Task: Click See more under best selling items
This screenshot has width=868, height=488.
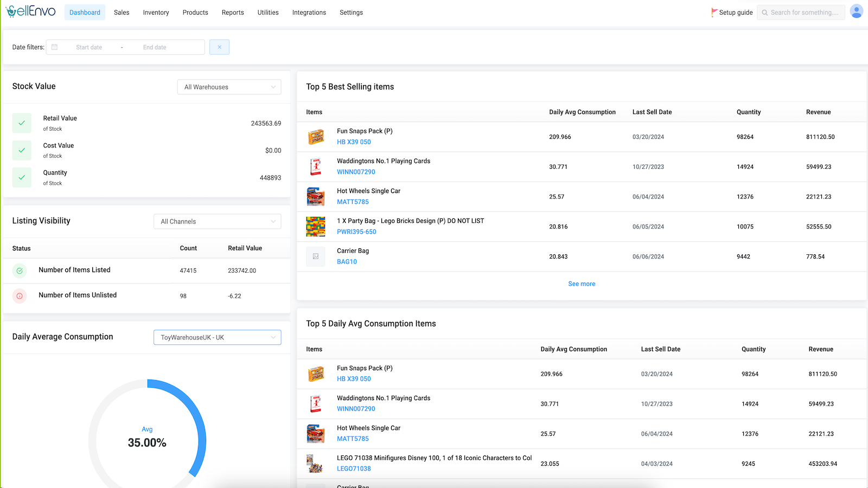Action: [x=582, y=284]
